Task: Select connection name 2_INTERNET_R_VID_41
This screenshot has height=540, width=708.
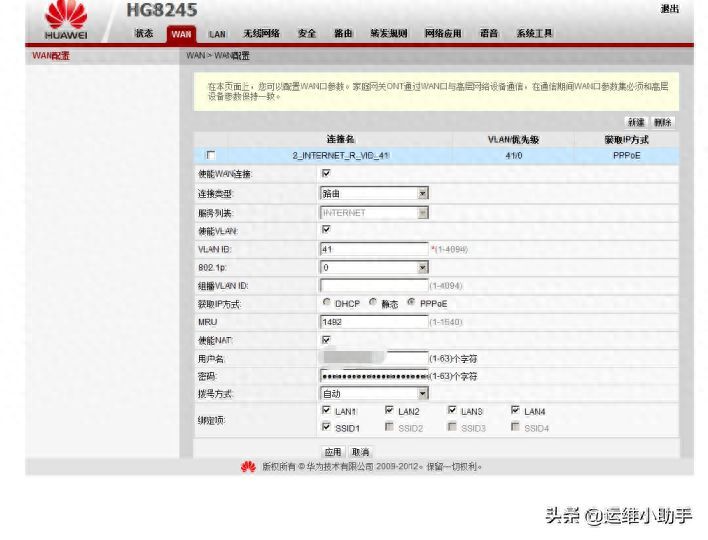Action: click(x=340, y=156)
